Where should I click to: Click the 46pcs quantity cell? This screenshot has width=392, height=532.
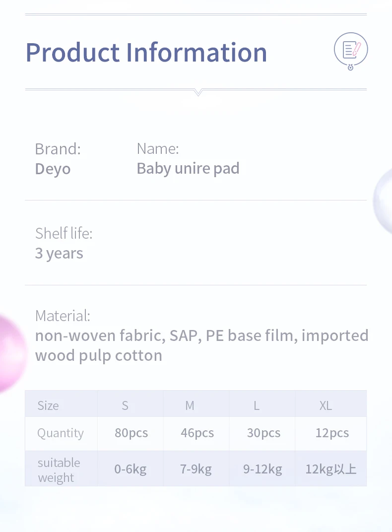(x=197, y=433)
